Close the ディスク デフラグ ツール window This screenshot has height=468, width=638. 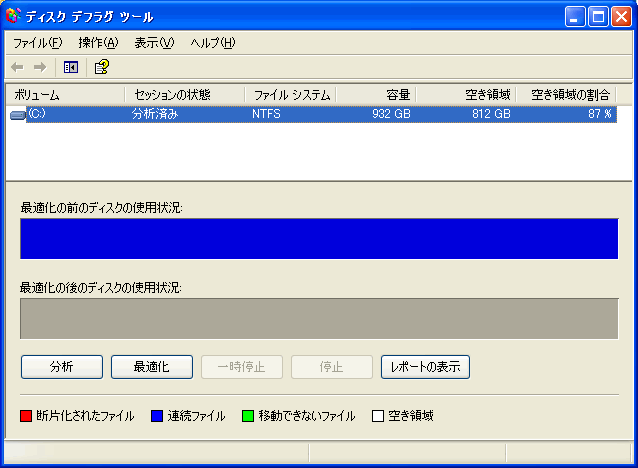[621, 17]
